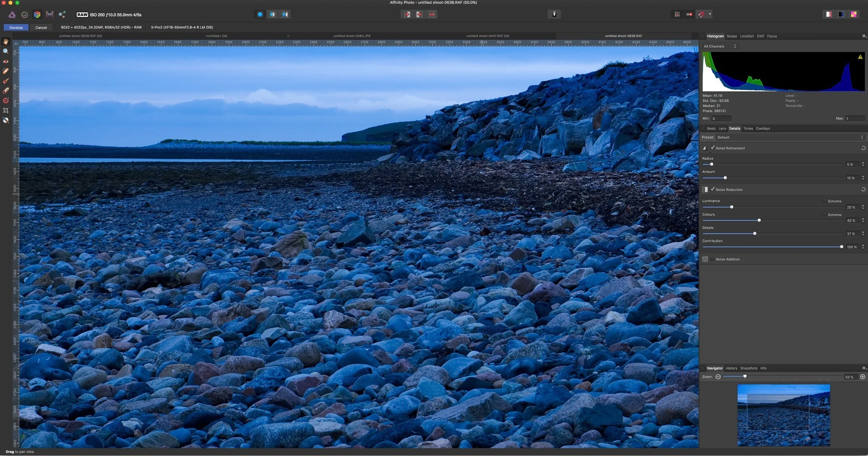Image resolution: width=868 pixels, height=456 pixels.
Task: Click the Luminance noise reduction slider
Action: coord(732,207)
